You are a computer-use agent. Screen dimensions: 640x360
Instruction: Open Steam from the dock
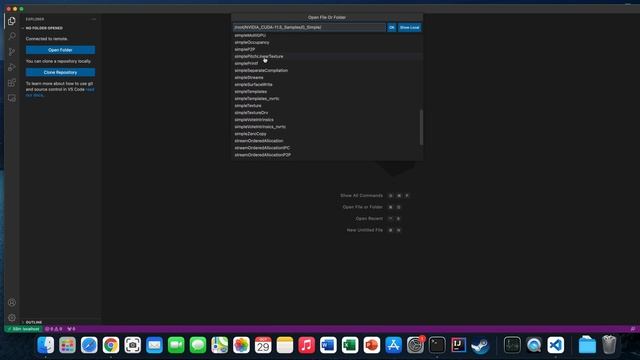pyautogui.click(x=480, y=345)
